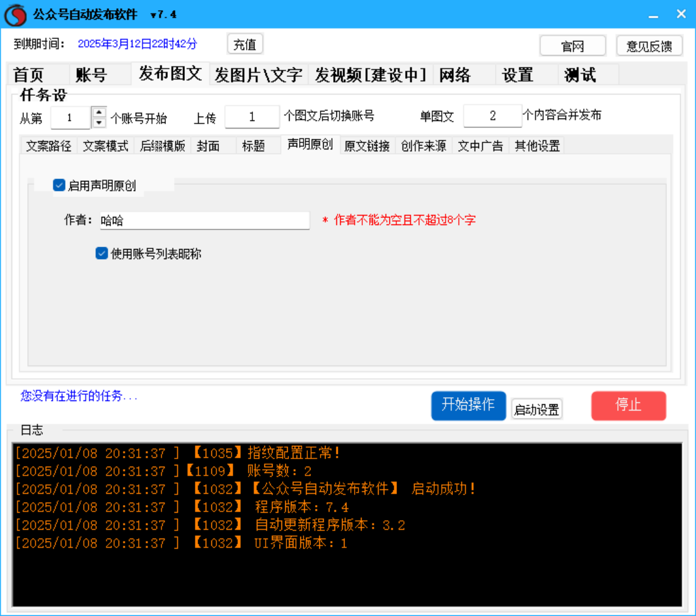Click the 单图文 merge count input field
Viewport: 696px width, 616px height.
coord(492,116)
